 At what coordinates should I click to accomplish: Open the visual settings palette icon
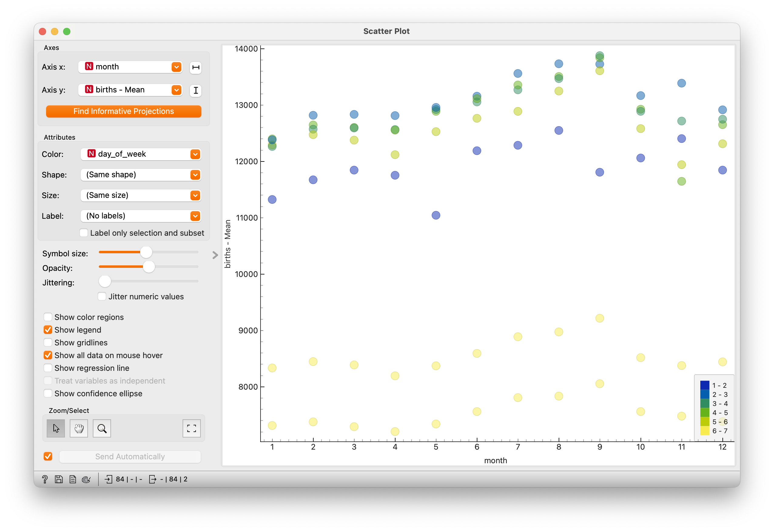[x=86, y=479]
